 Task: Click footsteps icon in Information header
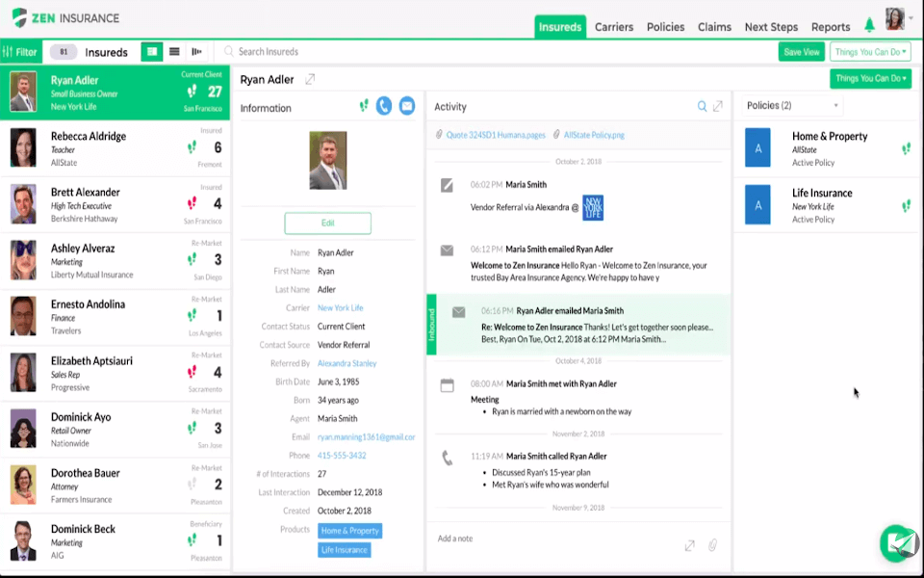click(x=364, y=106)
